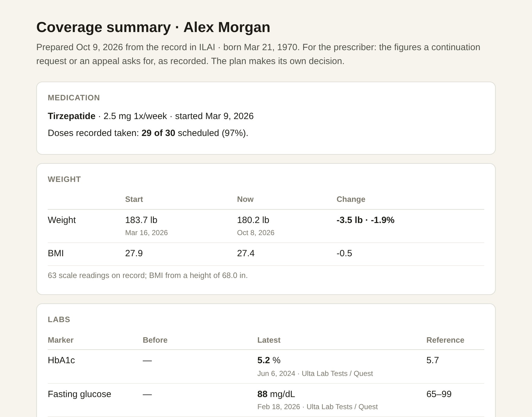Click the HbA1c marker row label

pos(61,360)
